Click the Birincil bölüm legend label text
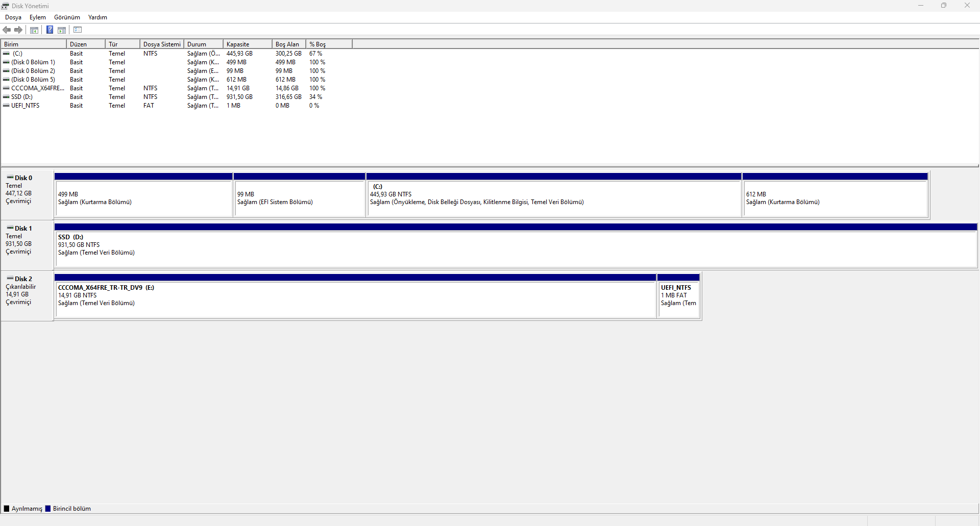Screen dimensions: 980x526 pyautogui.click(x=72, y=509)
